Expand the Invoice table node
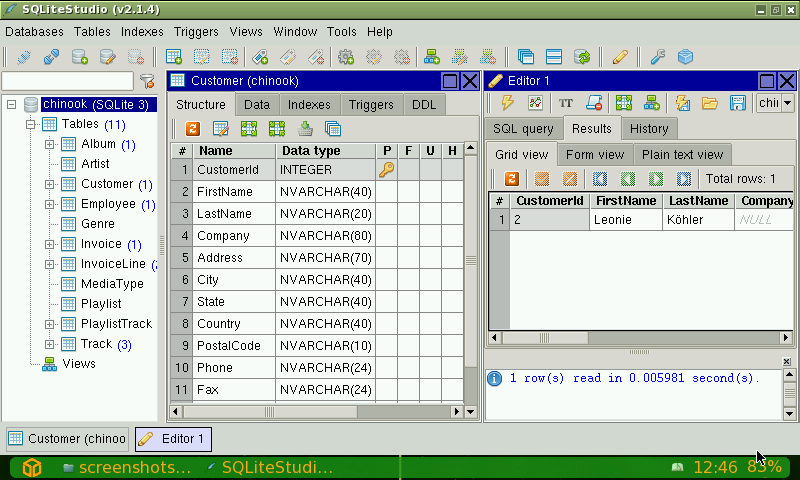The image size is (800, 480). [49, 244]
